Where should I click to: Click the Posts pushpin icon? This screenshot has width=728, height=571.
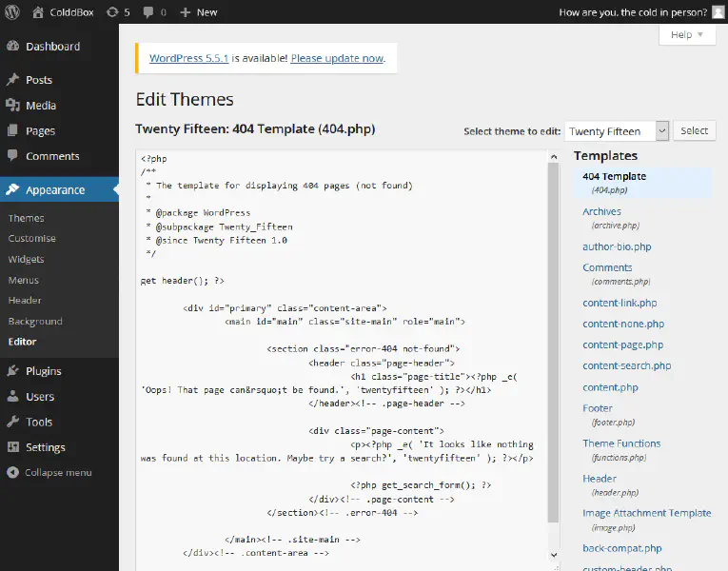point(12,80)
